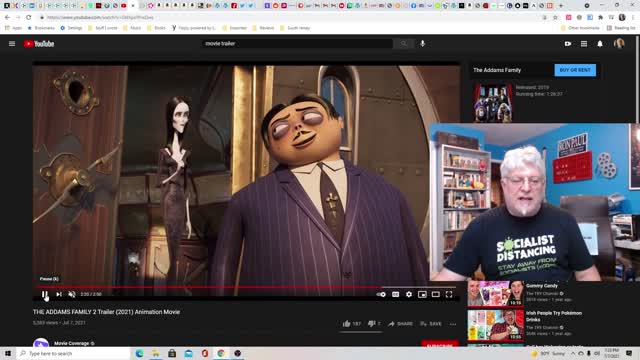
Task: Start voice search with the microphone icon
Action: pyautogui.click(x=422, y=44)
